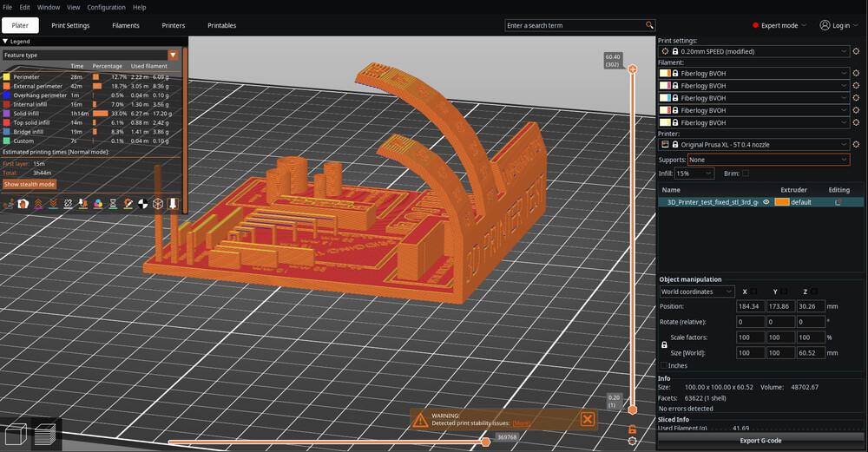Open the Feature type view dropdown

click(x=91, y=55)
